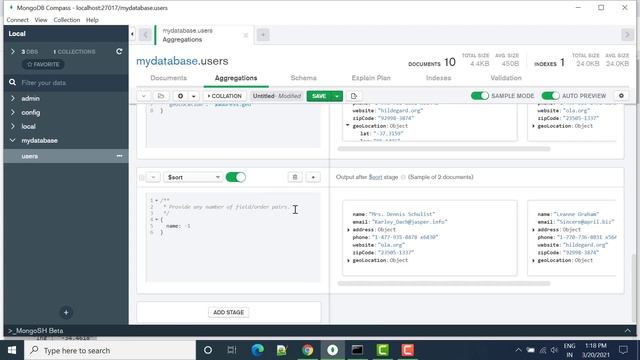The height and width of the screenshot is (360, 640).
Task: Toggle Sample Mode switch
Action: click(480, 96)
